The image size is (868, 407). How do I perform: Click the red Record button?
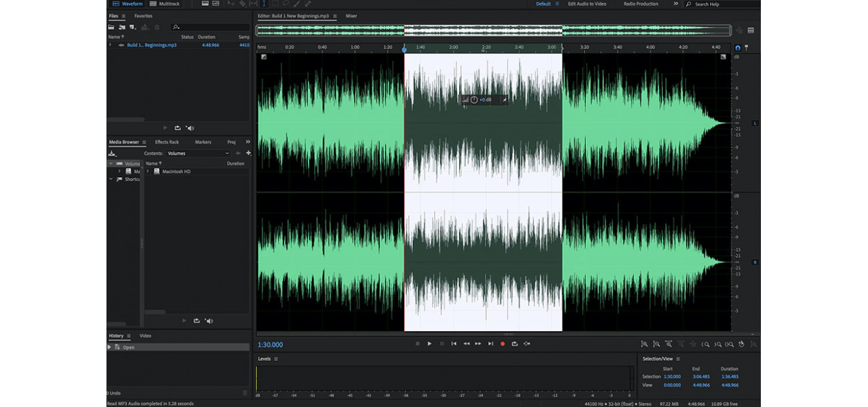click(x=502, y=344)
